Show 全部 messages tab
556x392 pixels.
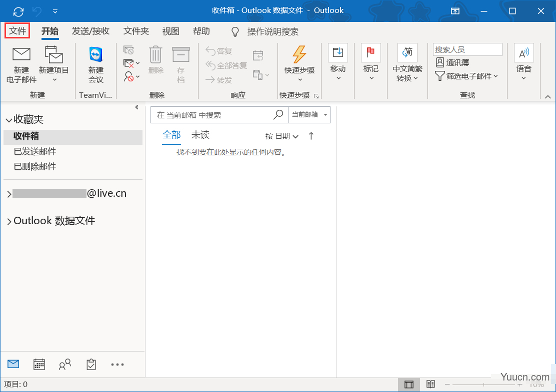point(171,135)
